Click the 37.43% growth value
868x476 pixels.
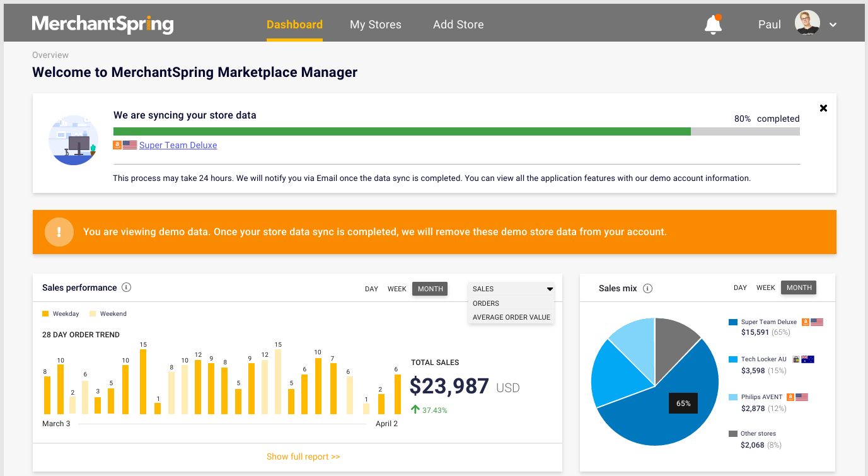[x=435, y=410]
